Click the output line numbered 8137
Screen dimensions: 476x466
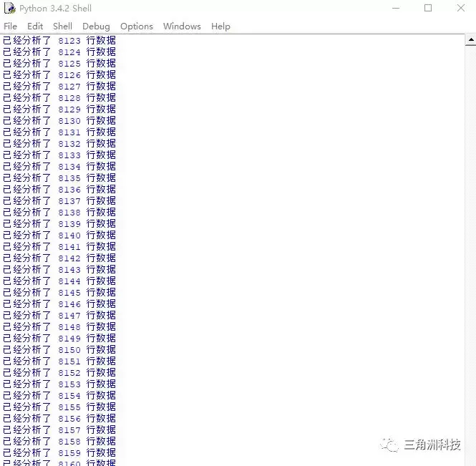(x=59, y=200)
